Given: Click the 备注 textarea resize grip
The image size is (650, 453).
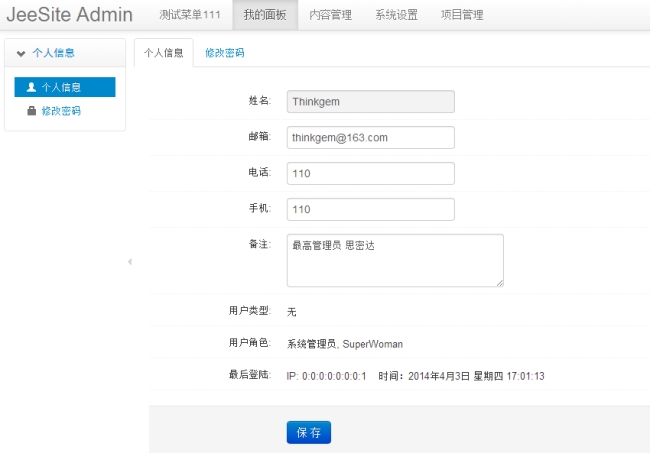Looking at the screenshot, I should [x=500, y=283].
